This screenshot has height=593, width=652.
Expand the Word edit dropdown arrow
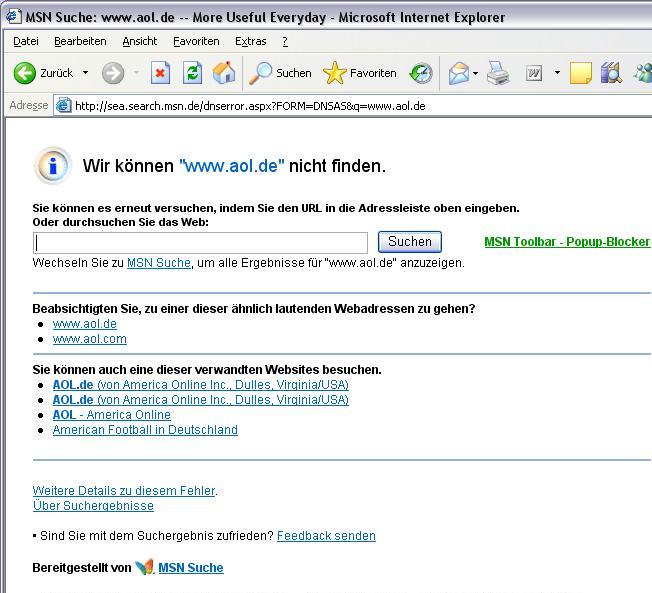[x=557, y=73]
